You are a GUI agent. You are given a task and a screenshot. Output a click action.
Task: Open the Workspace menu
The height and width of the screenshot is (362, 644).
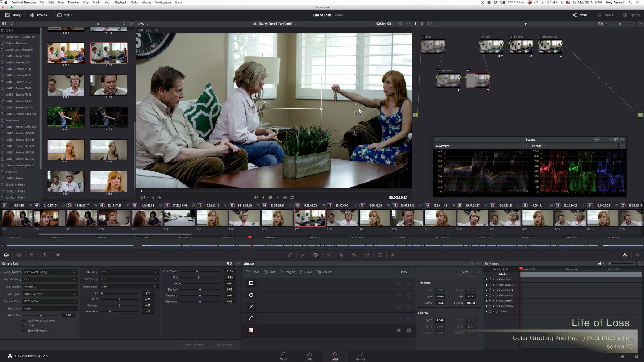(x=163, y=2)
